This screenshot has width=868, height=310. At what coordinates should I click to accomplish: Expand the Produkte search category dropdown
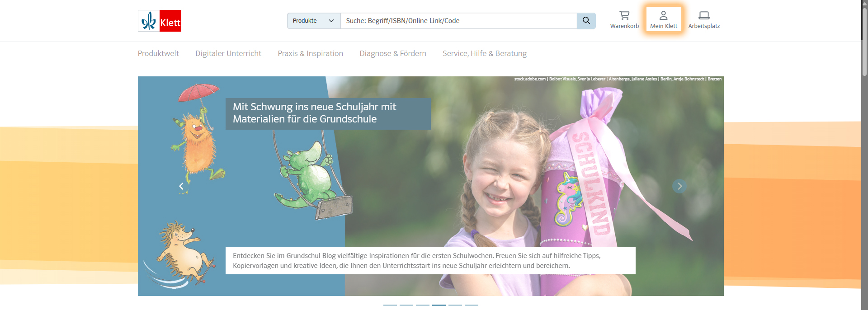pyautogui.click(x=314, y=21)
